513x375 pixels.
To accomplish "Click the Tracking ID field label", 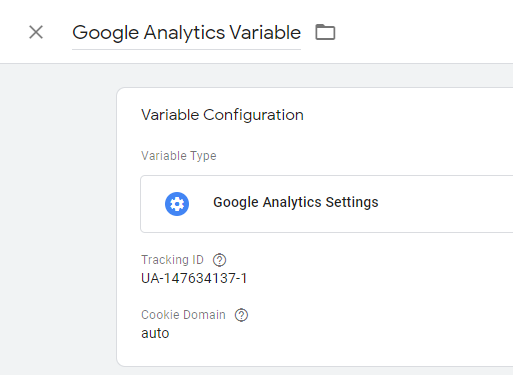I will [x=172, y=260].
